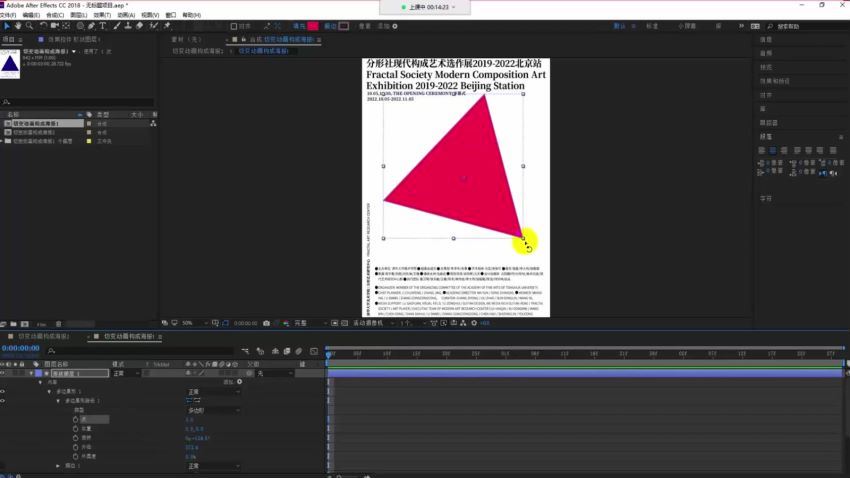Open the viewer resolution dropdown
The image size is (850, 478).
coord(310,323)
